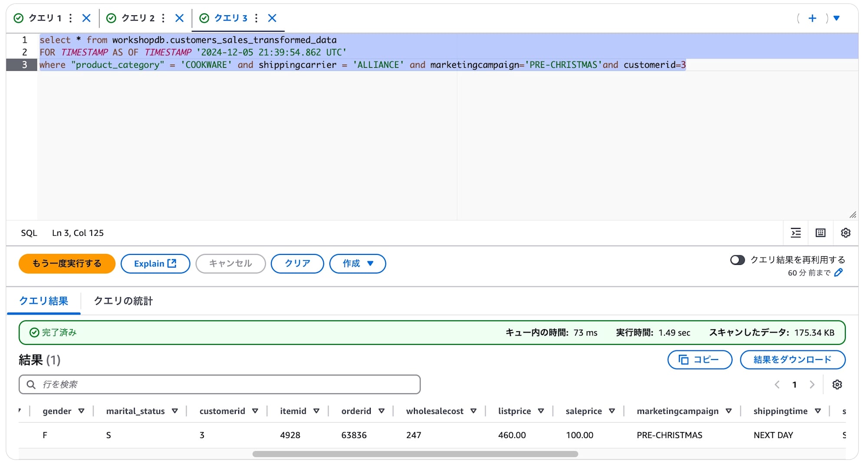Go to the previous results page
The height and width of the screenshot is (475, 868).
point(777,385)
